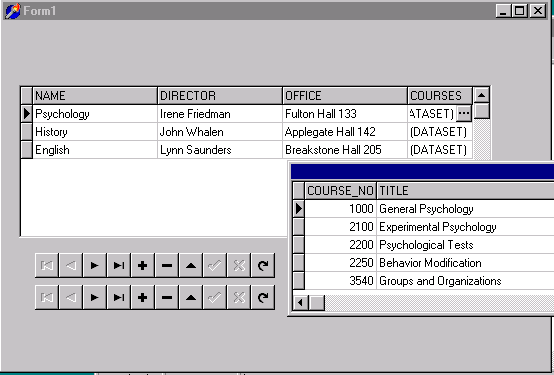Select the History row indicator

tap(26, 132)
